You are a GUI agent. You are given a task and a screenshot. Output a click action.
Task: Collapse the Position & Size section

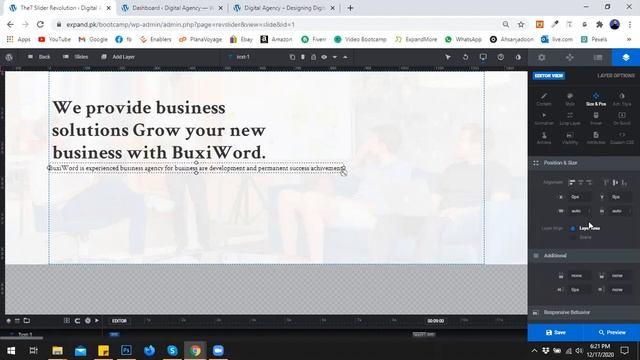tap(584, 163)
